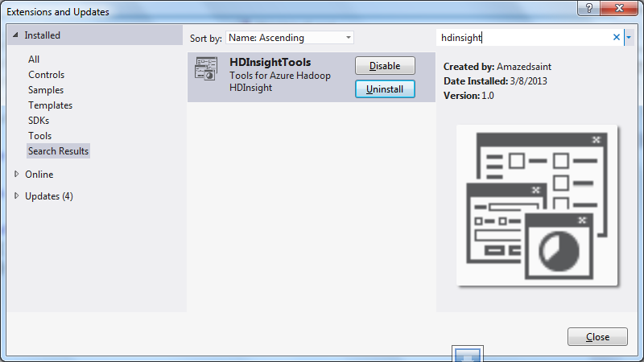Select the Samples category
Screen dimensions: 644x362
click(46, 90)
